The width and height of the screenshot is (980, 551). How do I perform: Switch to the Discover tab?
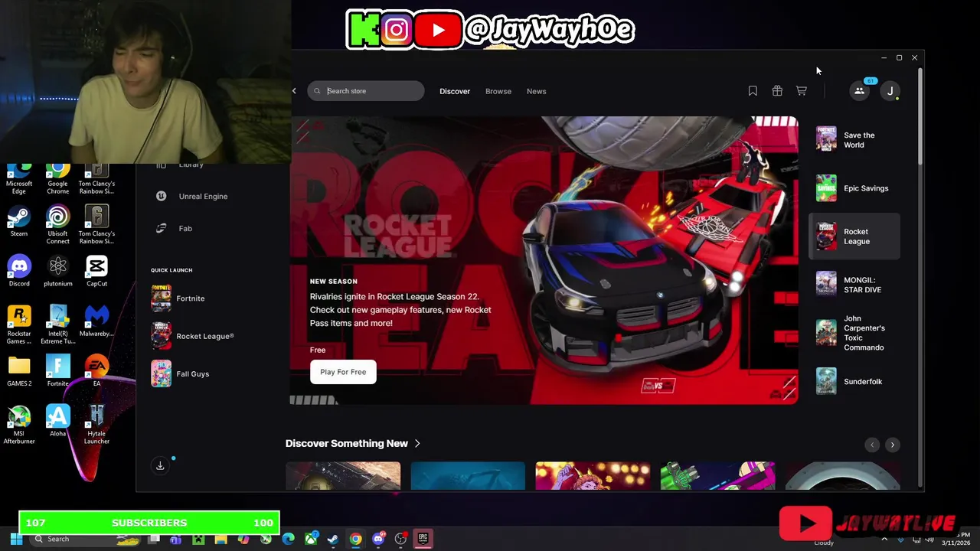click(x=455, y=91)
